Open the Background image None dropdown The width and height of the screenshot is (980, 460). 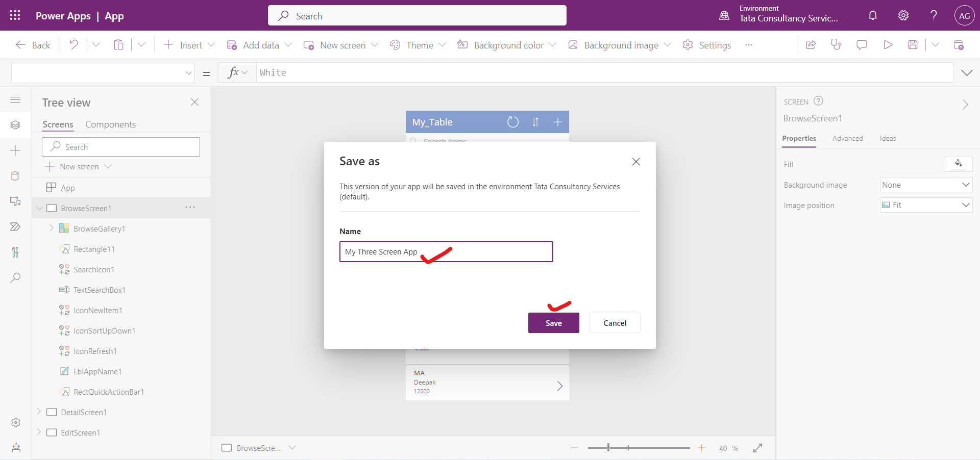point(926,185)
